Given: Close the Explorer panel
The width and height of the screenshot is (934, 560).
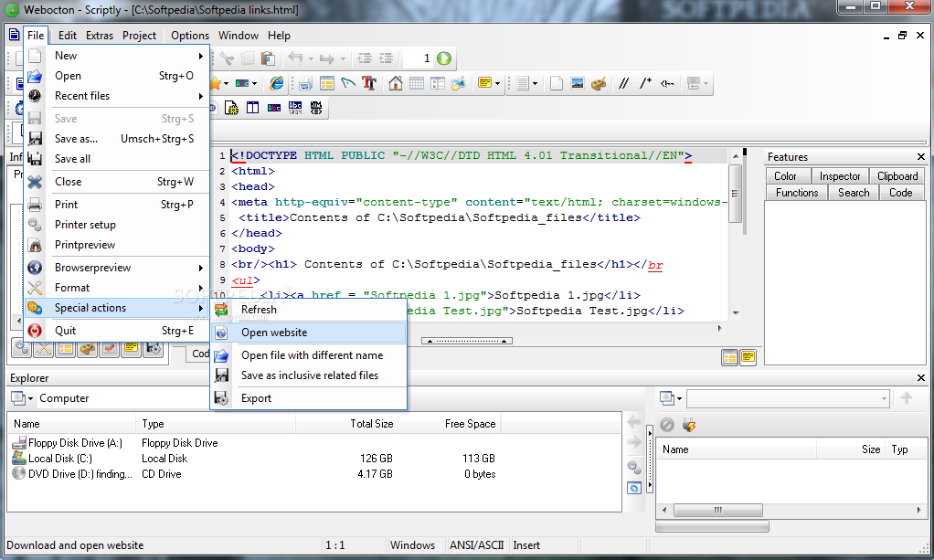Looking at the screenshot, I should (x=921, y=377).
